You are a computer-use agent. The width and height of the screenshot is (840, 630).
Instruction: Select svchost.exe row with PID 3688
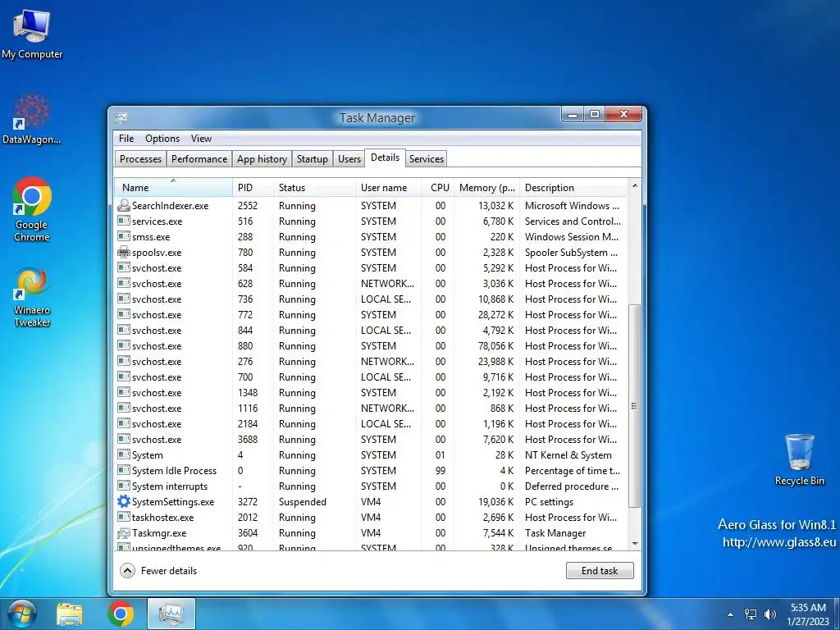(372, 440)
